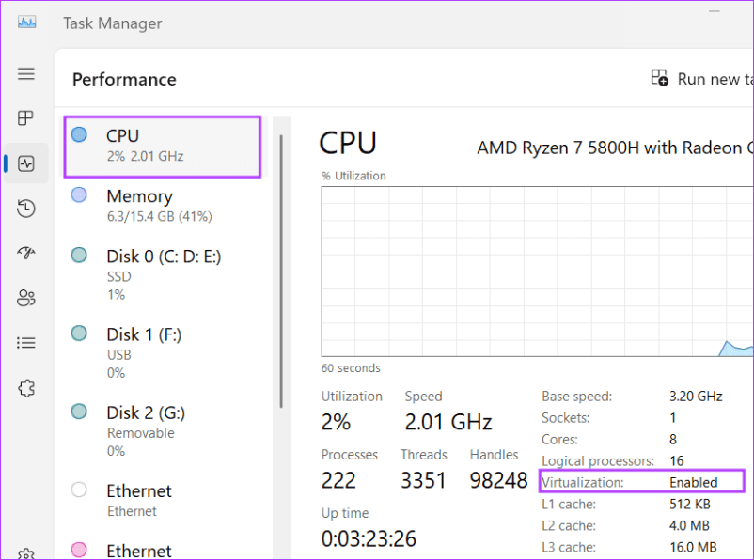Open the navigation hamburger menu
The width and height of the screenshot is (754, 560).
[x=25, y=73]
